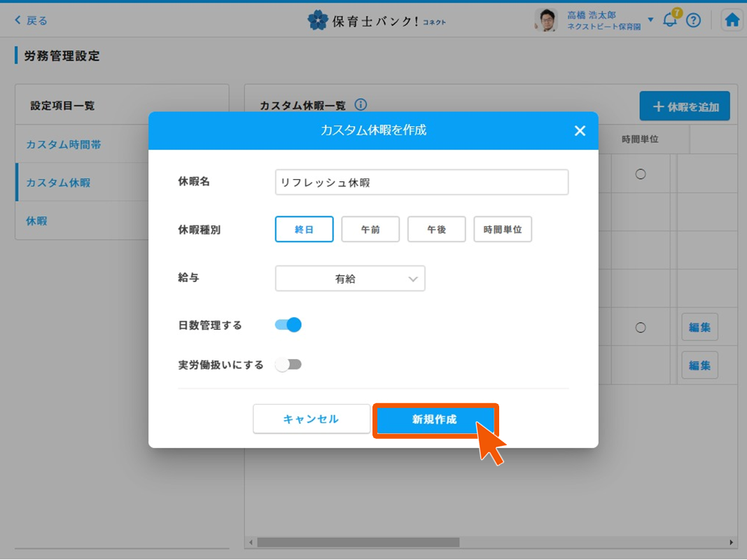
Task: Click the 休暇名 text input field
Action: [x=421, y=183]
